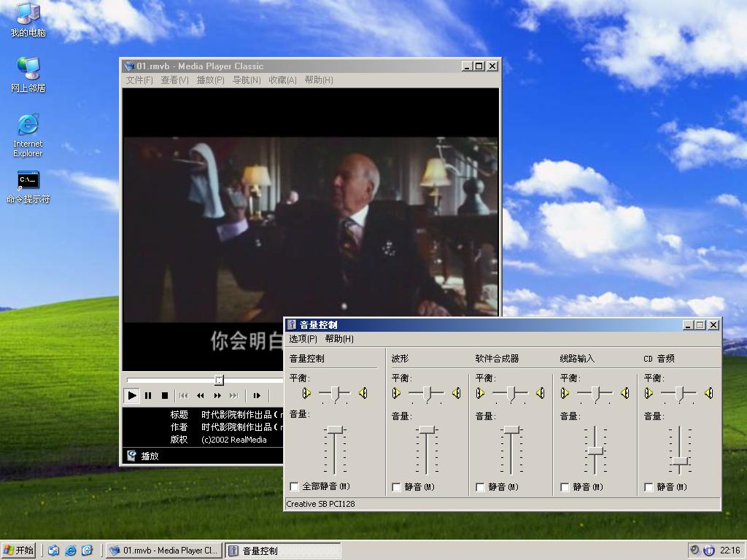
Task: Click the 开始 Start button
Action: click(19, 551)
